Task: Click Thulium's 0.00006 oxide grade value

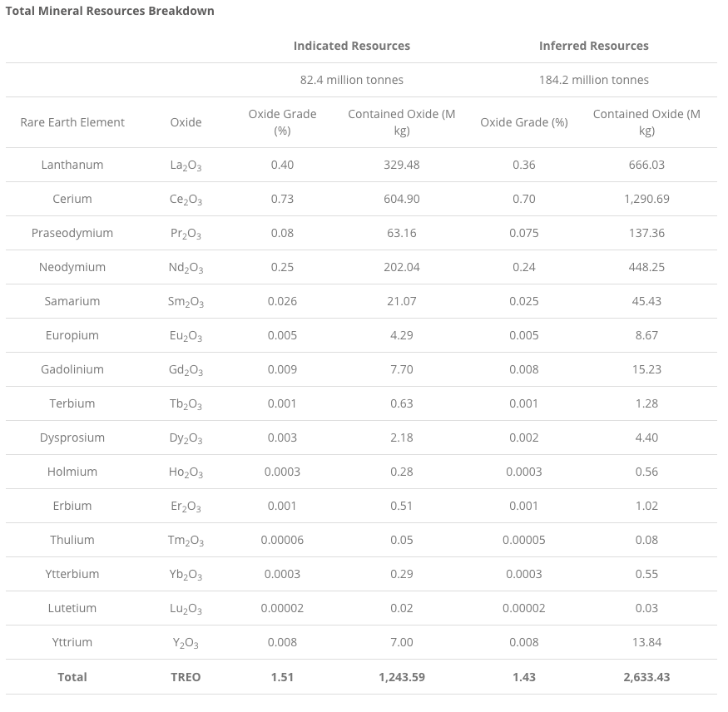Action: click(282, 540)
